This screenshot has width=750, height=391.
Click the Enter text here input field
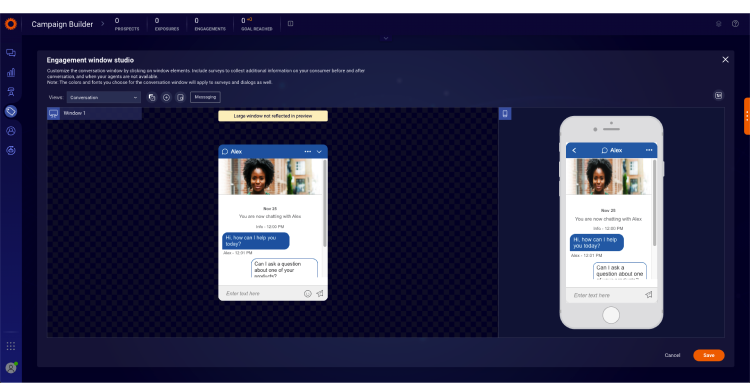[261, 293]
